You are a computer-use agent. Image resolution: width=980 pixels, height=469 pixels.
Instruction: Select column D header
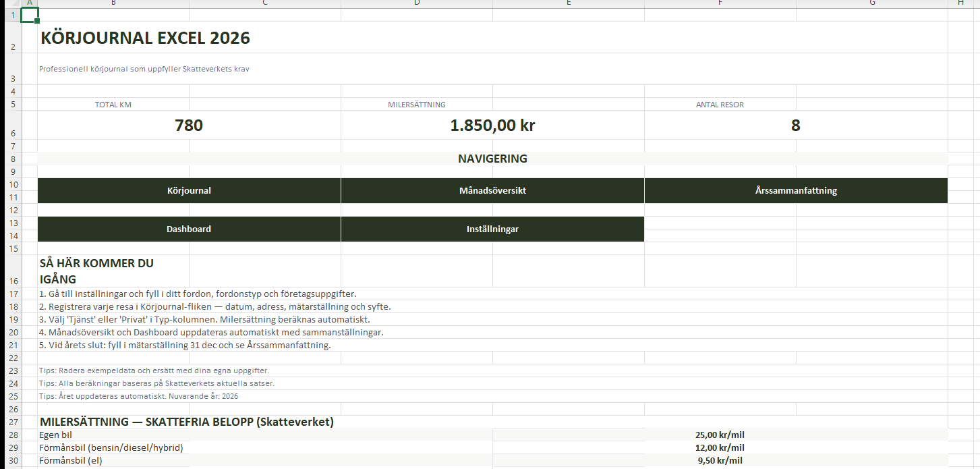417,3
